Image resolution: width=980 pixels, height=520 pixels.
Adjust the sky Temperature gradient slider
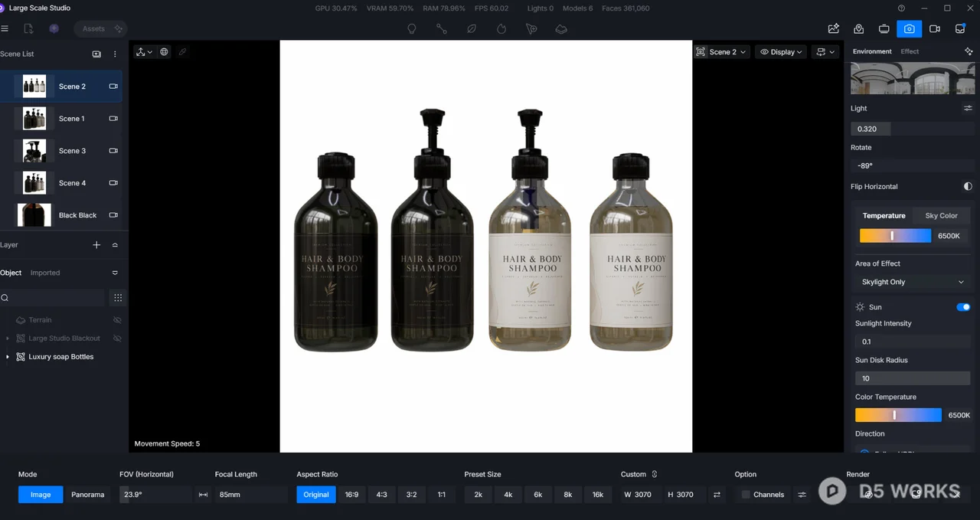pos(895,236)
